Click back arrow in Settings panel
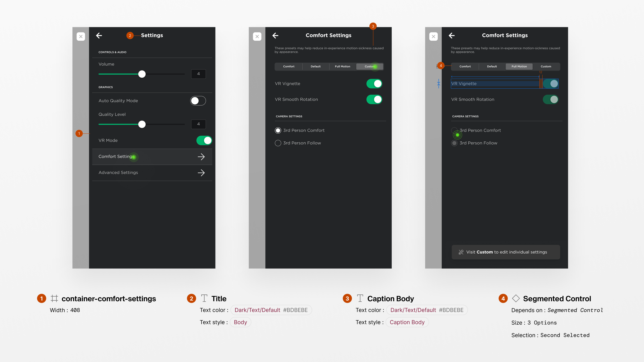This screenshot has width=644, height=362. (99, 36)
